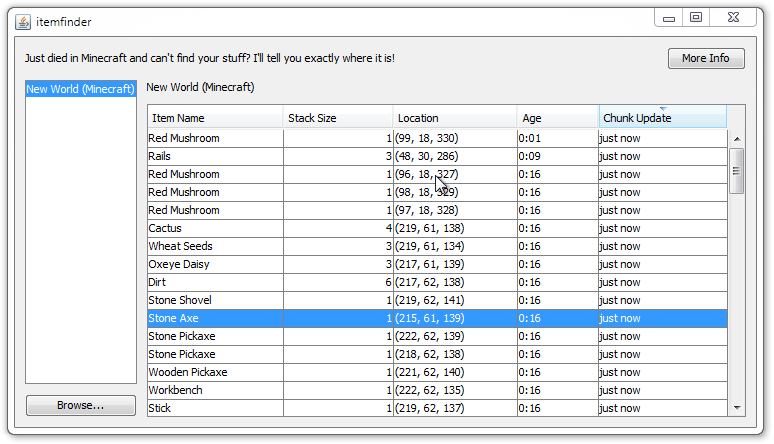Select the Cactus row
Image resolution: width=774 pixels, height=444 pixels.
pyautogui.click(x=437, y=228)
